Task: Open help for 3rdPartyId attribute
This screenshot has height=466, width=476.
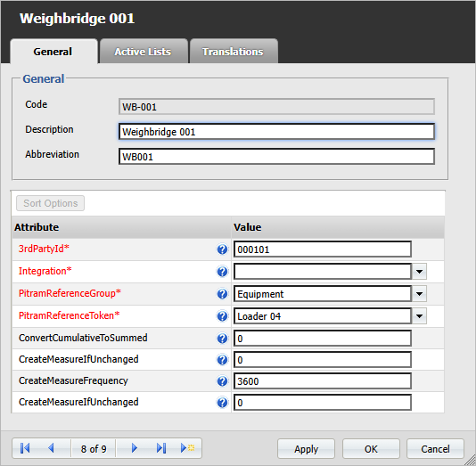Action: [222, 249]
